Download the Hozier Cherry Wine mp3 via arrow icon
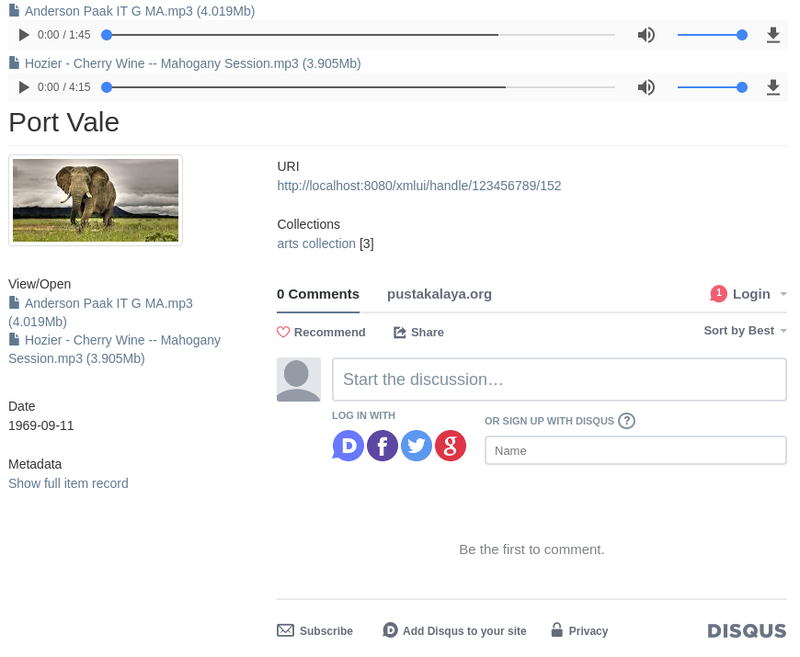Screen dimensions: 800x657 773,87
